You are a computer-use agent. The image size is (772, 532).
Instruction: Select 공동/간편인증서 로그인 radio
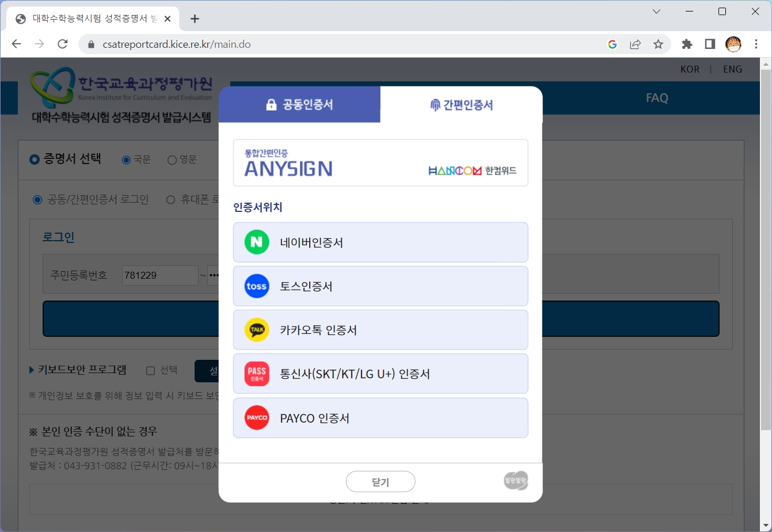click(x=38, y=200)
